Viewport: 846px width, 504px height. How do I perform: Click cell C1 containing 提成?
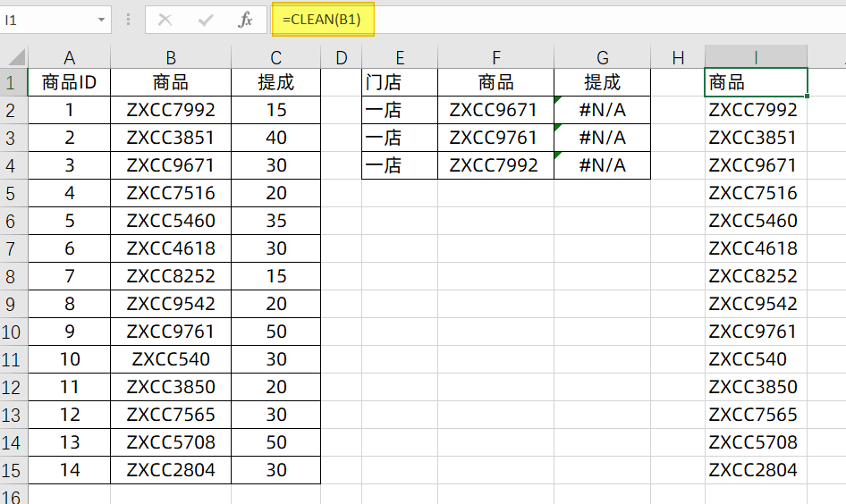(x=275, y=82)
